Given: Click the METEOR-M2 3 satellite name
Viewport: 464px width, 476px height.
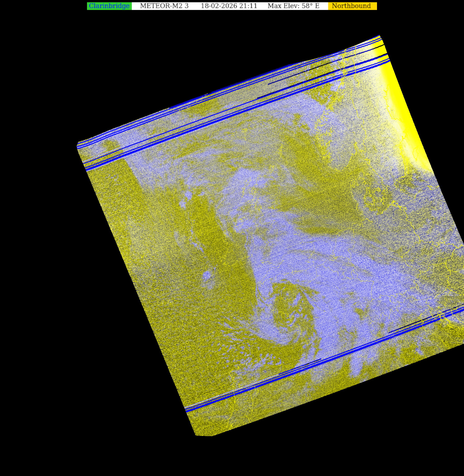Looking at the screenshot, I should [164, 6].
